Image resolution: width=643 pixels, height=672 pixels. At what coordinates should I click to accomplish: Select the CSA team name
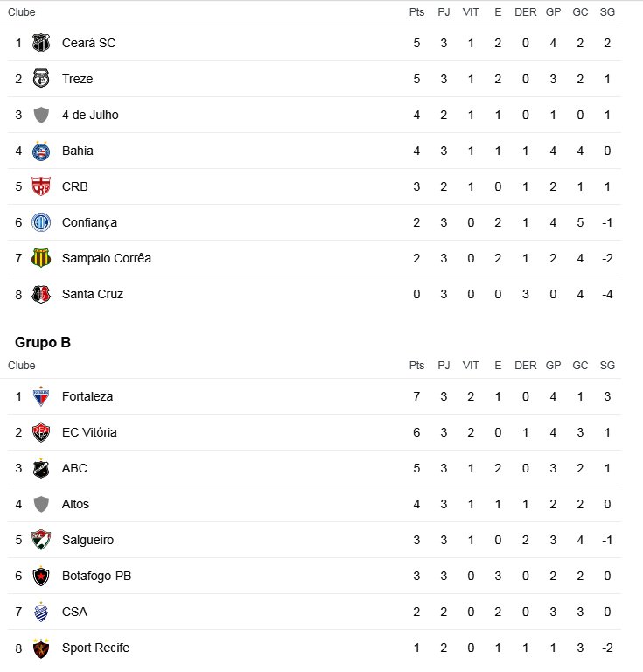(x=74, y=612)
